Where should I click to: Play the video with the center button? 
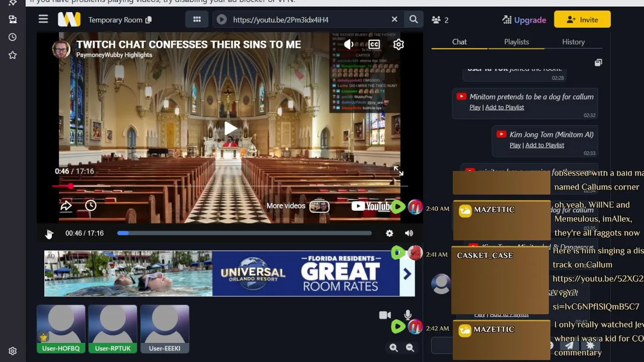pyautogui.click(x=230, y=128)
